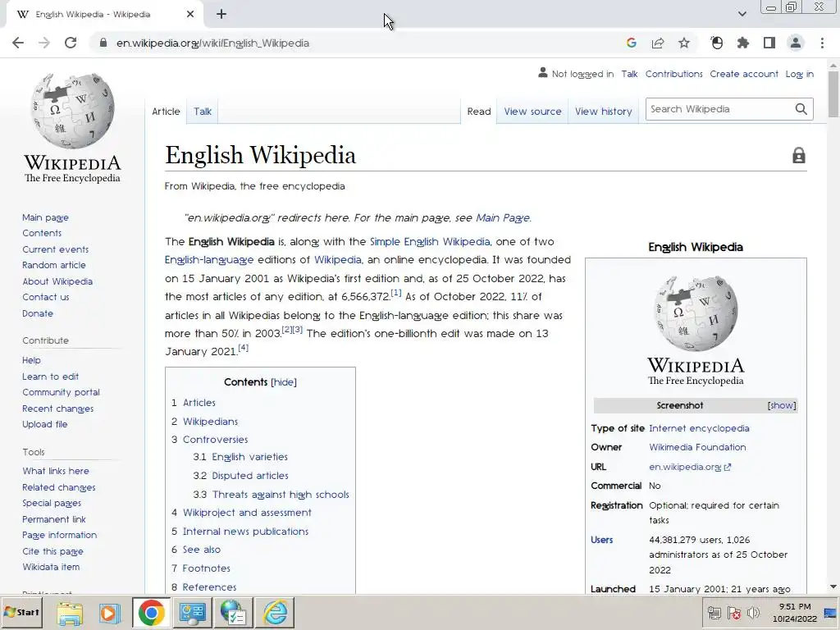
Task: Open a new tab with the plus button
Action: (221, 15)
